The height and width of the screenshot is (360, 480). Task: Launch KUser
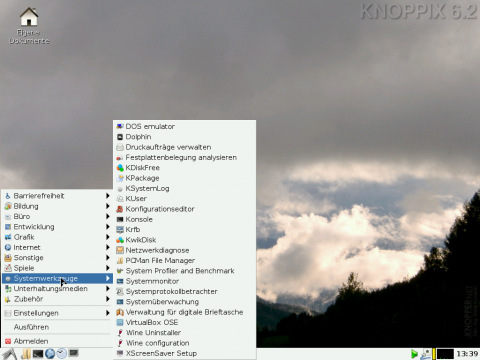184,199
